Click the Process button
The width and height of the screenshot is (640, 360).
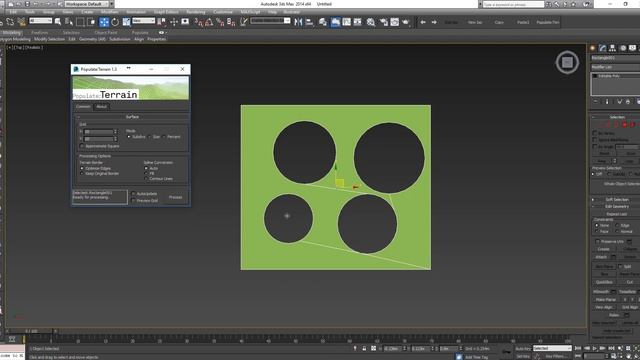coord(176,197)
